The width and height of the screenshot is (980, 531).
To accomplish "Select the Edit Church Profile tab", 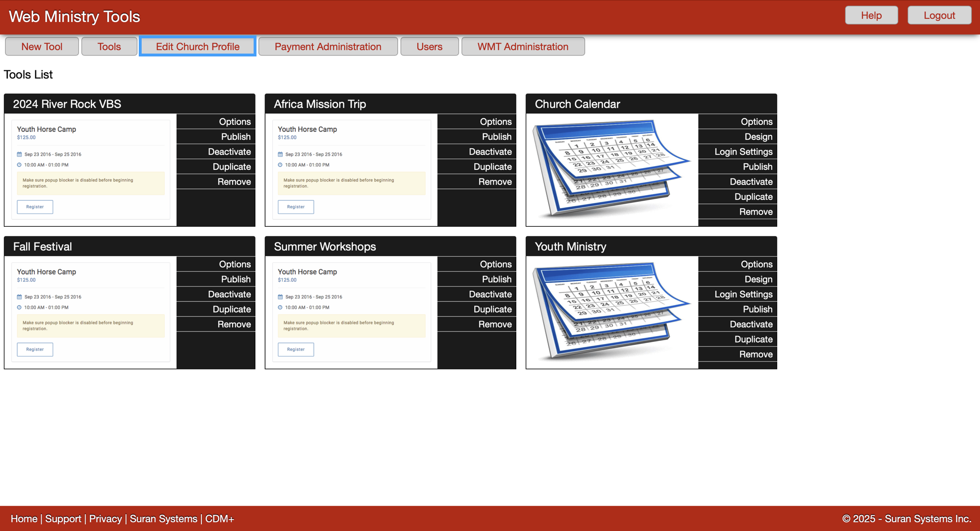I will tap(197, 46).
